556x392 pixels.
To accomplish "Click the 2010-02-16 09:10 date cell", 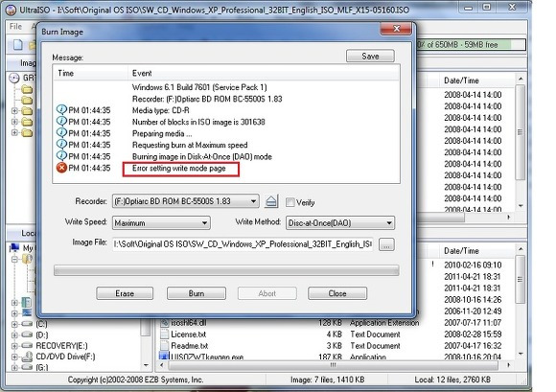I will pos(473,265).
